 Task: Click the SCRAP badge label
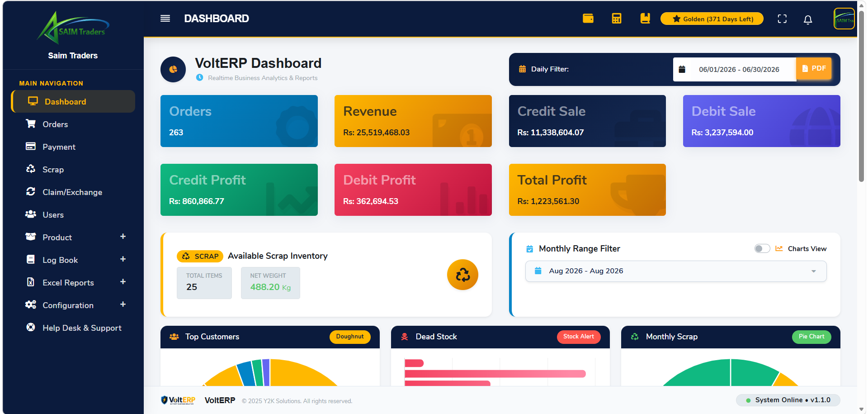pyautogui.click(x=200, y=256)
